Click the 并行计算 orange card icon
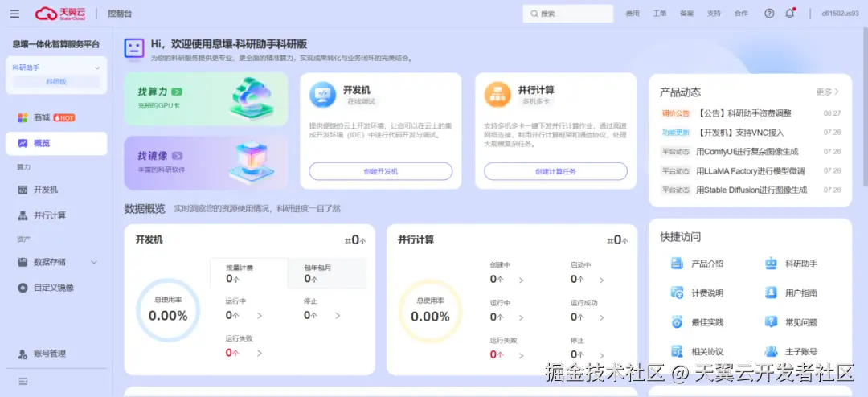This screenshot has width=868, height=397. tap(497, 95)
